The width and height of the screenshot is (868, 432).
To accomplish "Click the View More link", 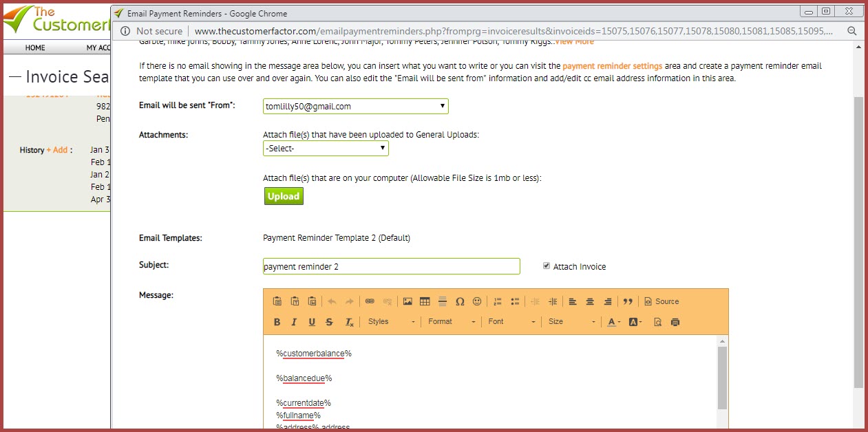I will point(574,42).
